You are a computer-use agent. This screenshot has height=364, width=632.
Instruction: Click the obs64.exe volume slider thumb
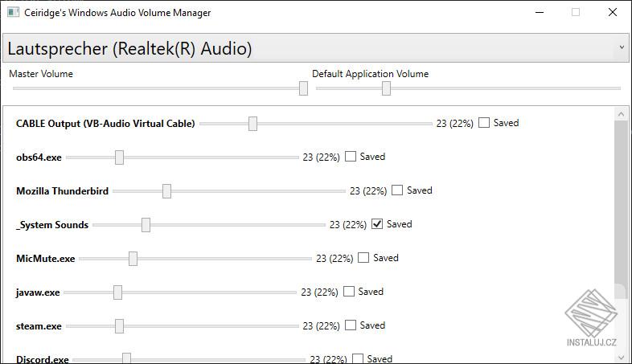tap(119, 157)
